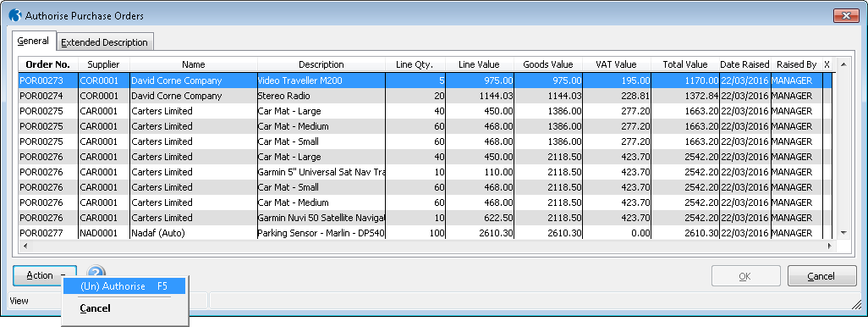Select Cancel in the Action popup menu
This screenshot has height=327, width=868.
tap(96, 308)
